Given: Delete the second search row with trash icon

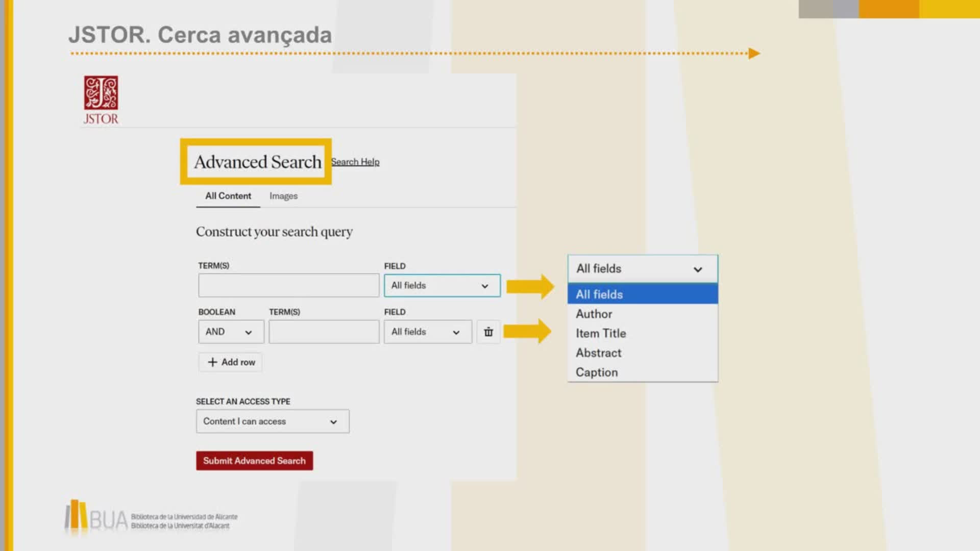Looking at the screenshot, I should pyautogui.click(x=488, y=332).
